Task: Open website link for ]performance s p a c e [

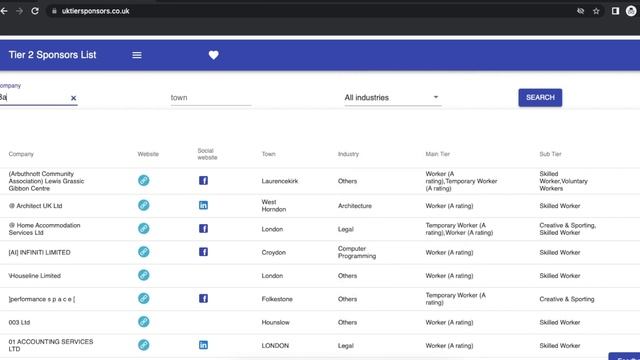Action: pyautogui.click(x=144, y=298)
